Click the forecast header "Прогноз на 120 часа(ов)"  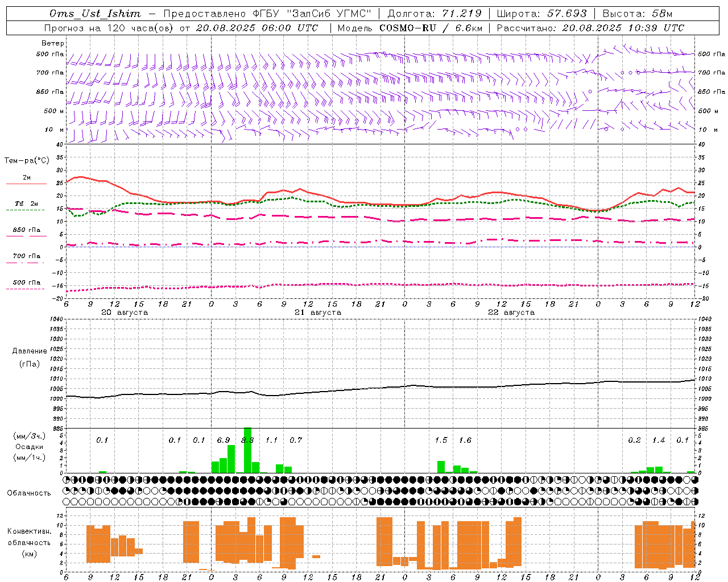109,28
